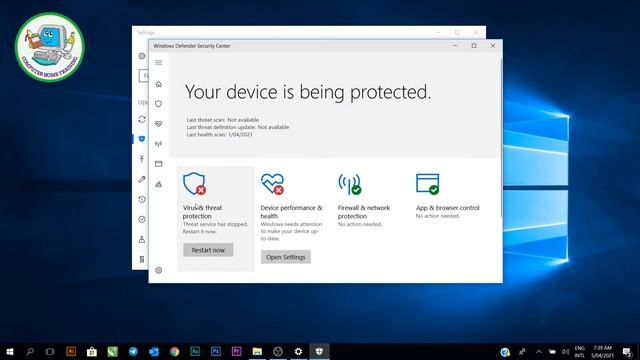Select Recovery clock icon in Settings sidebar
640x360 pixels.
tap(142, 199)
